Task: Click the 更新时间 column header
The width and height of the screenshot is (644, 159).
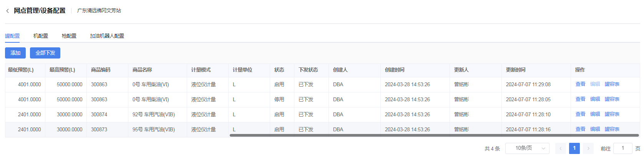Action: tap(516, 70)
